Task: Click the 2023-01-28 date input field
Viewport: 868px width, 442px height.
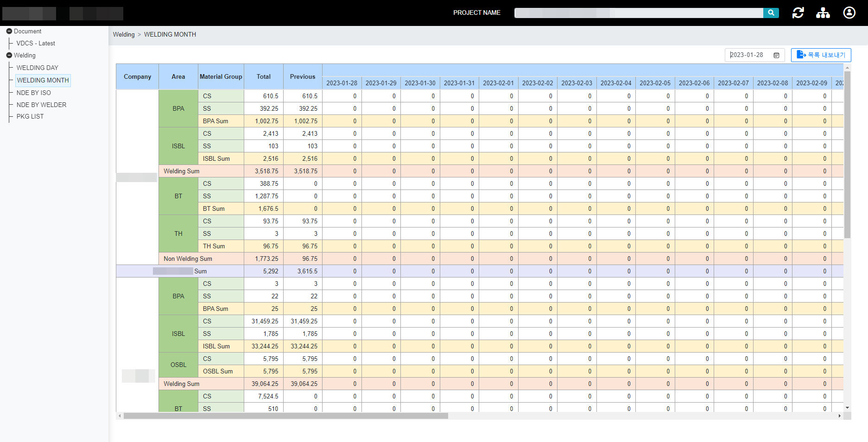Action: coord(755,55)
